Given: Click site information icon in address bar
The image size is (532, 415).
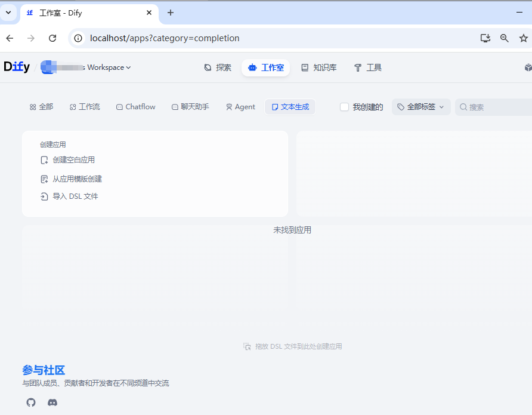Looking at the screenshot, I should (x=78, y=38).
